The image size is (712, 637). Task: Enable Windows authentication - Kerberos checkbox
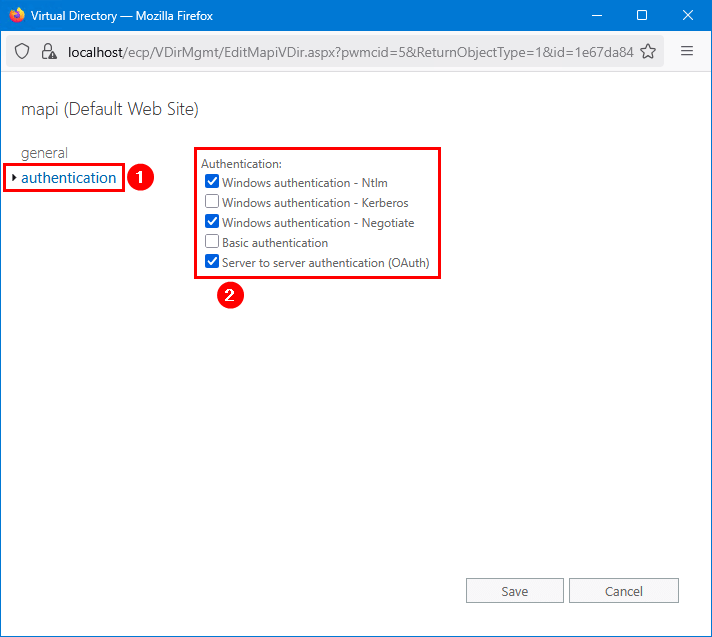click(212, 202)
